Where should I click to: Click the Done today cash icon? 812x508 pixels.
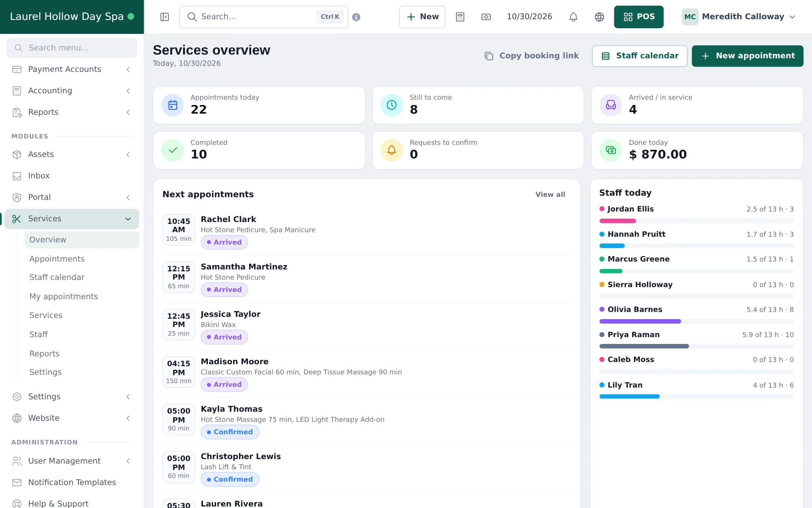[611, 150]
